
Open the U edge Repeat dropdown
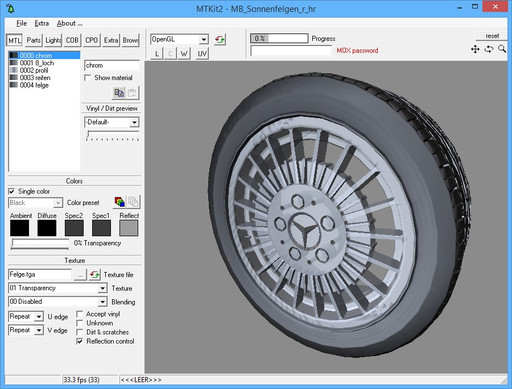39,317
